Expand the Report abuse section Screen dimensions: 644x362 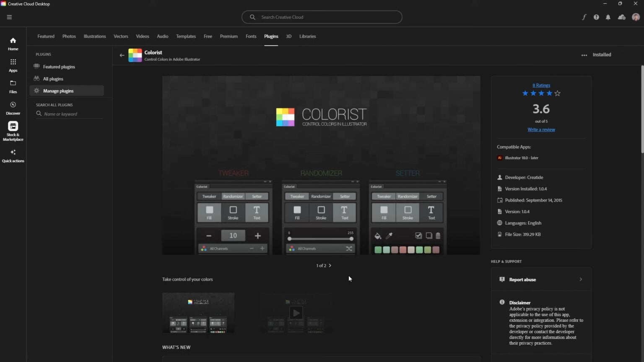click(x=541, y=279)
